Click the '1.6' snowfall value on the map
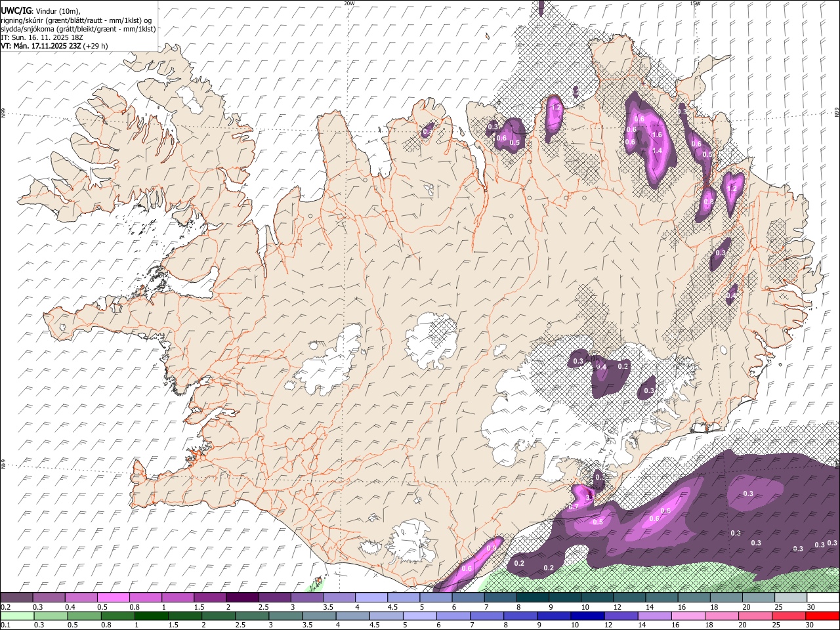840x630 pixels. (x=656, y=135)
